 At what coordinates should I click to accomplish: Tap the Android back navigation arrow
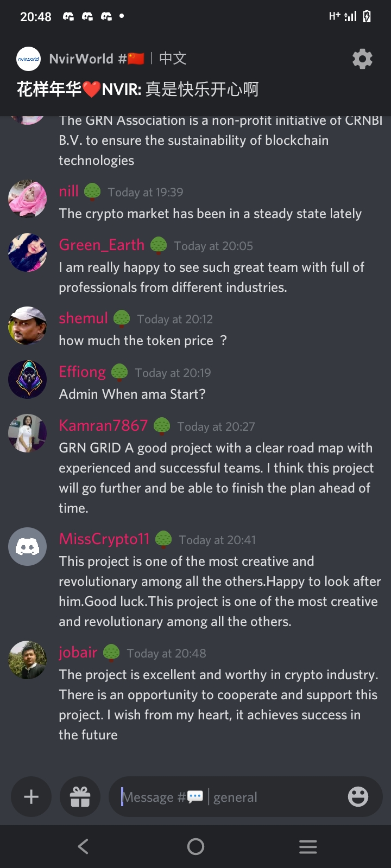[83, 846]
